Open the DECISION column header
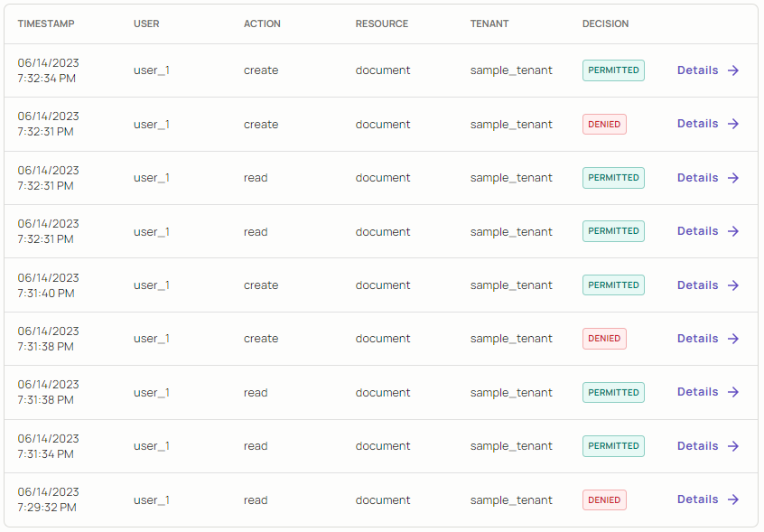Screen dimensions: 764x532 (x=601, y=23)
